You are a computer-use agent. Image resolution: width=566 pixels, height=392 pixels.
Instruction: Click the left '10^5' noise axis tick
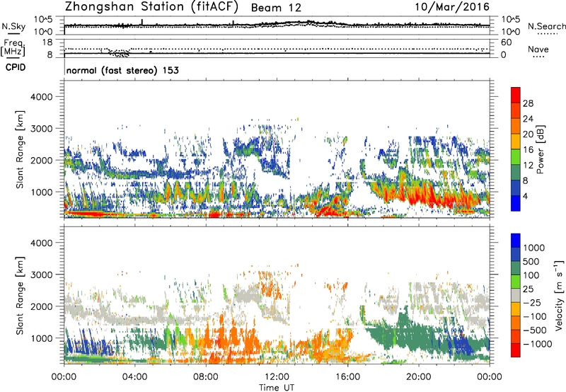43,20
